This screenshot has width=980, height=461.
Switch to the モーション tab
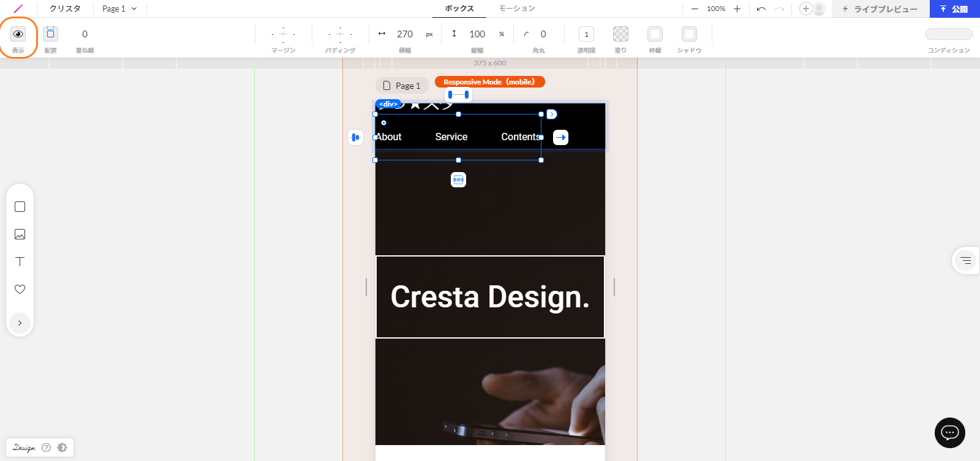(517, 9)
